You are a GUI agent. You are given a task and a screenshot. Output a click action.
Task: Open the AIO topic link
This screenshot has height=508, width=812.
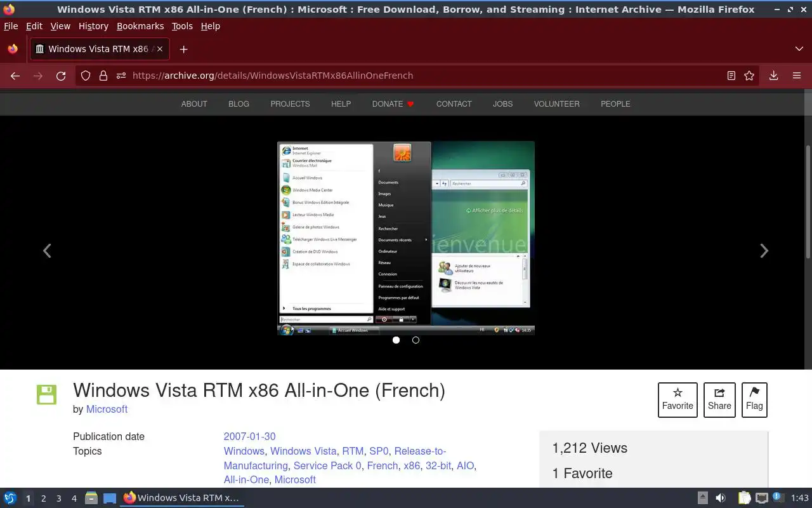465,465
